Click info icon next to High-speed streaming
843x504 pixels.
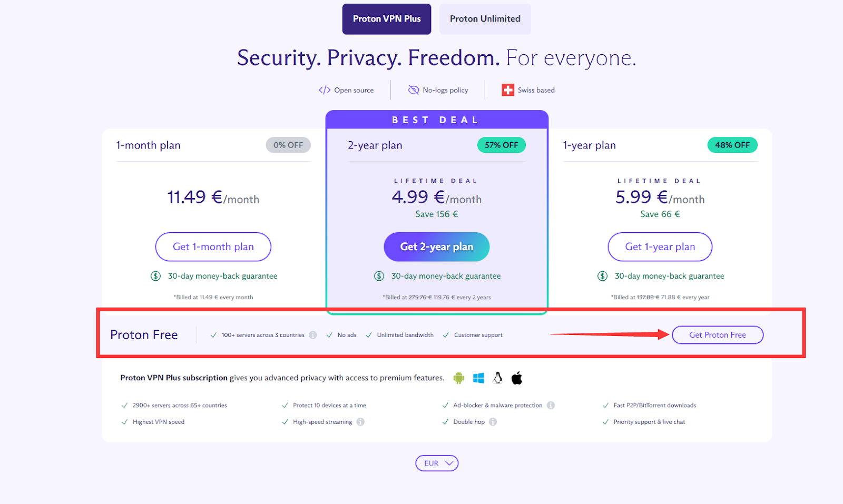click(x=360, y=422)
